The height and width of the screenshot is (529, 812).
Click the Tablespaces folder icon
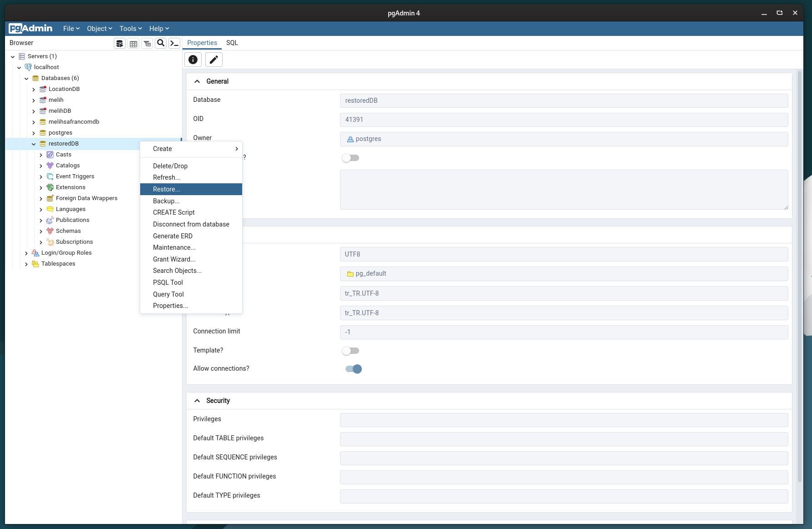(36, 264)
